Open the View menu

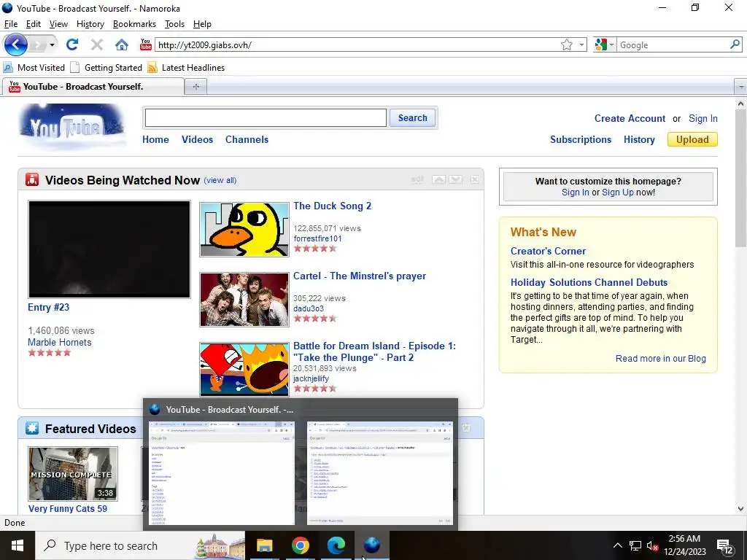58,24
